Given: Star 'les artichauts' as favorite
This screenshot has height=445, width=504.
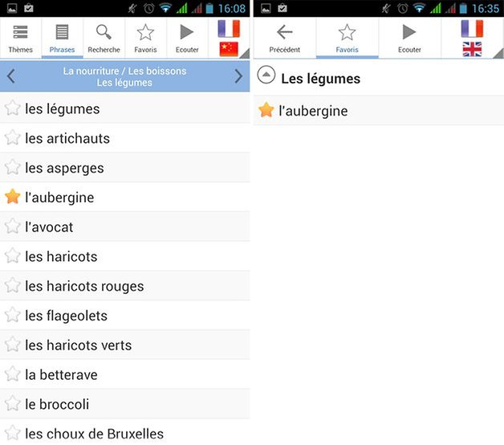Looking at the screenshot, I should click(13, 137).
